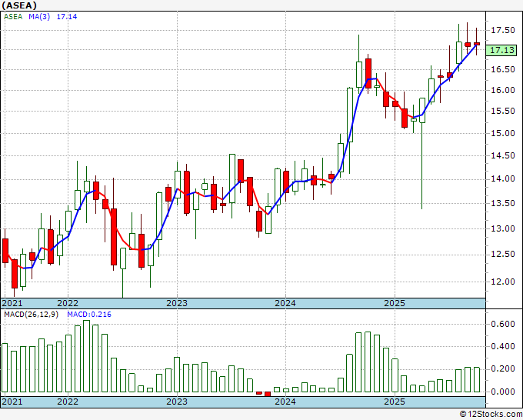
Task: Click the 12.00 price axis label
Action: [x=502, y=282]
